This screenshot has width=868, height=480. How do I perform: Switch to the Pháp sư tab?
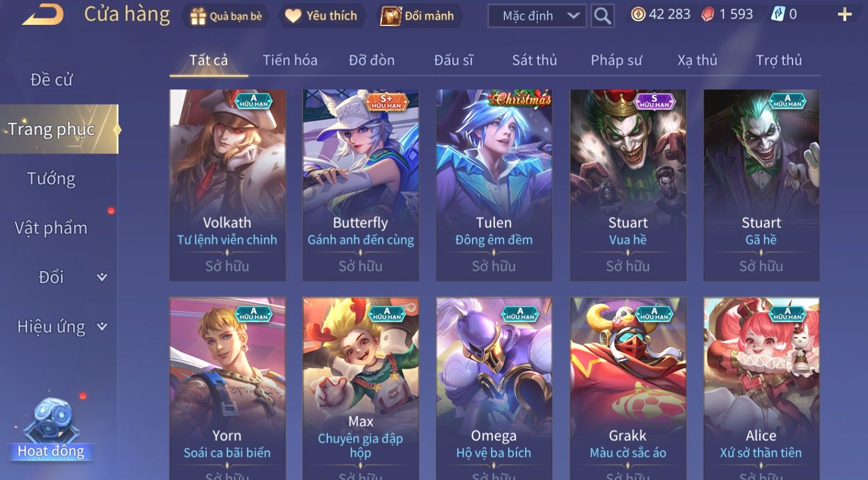(x=616, y=60)
